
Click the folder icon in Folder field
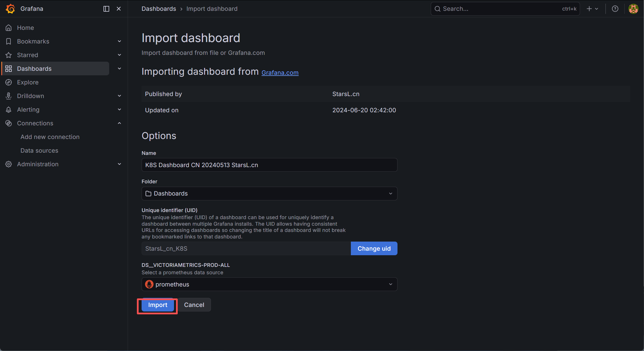148,194
